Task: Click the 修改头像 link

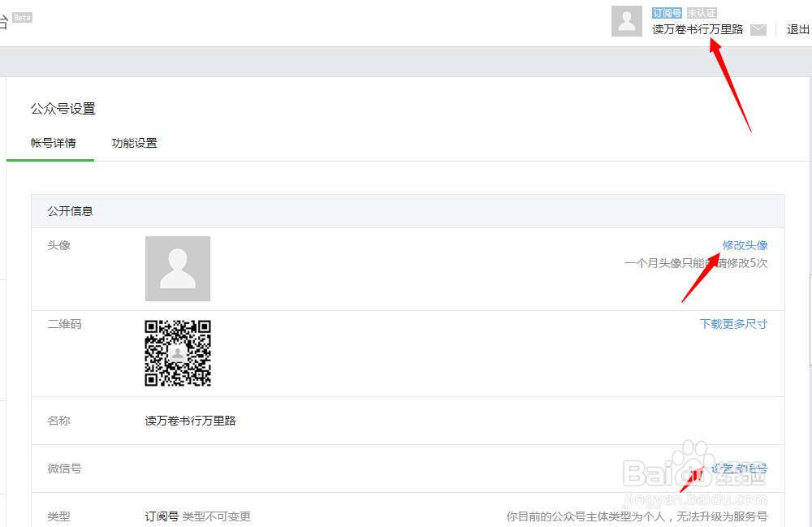Action: click(x=745, y=244)
